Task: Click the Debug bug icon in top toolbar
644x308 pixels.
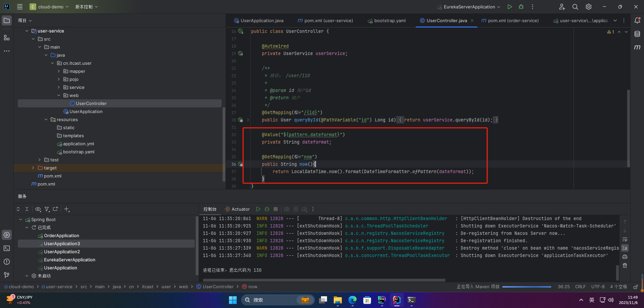Action: click(x=521, y=7)
